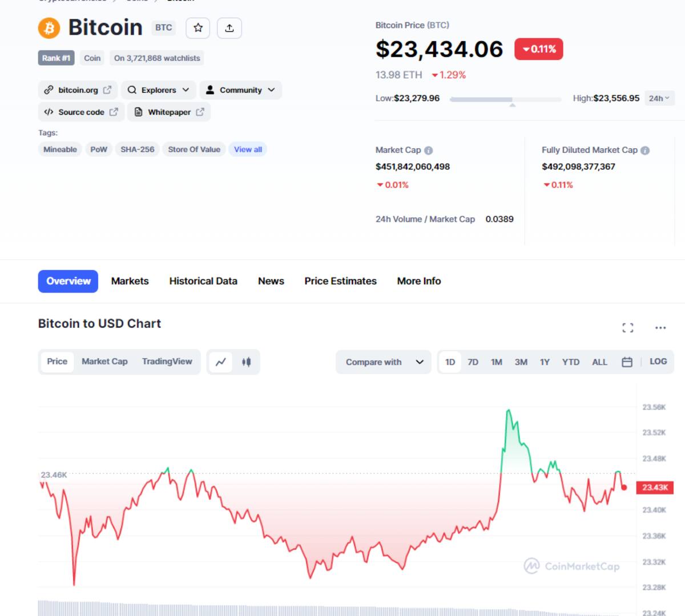Open the bitcoin.org website link
This screenshot has height=616, width=685.
click(x=78, y=90)
